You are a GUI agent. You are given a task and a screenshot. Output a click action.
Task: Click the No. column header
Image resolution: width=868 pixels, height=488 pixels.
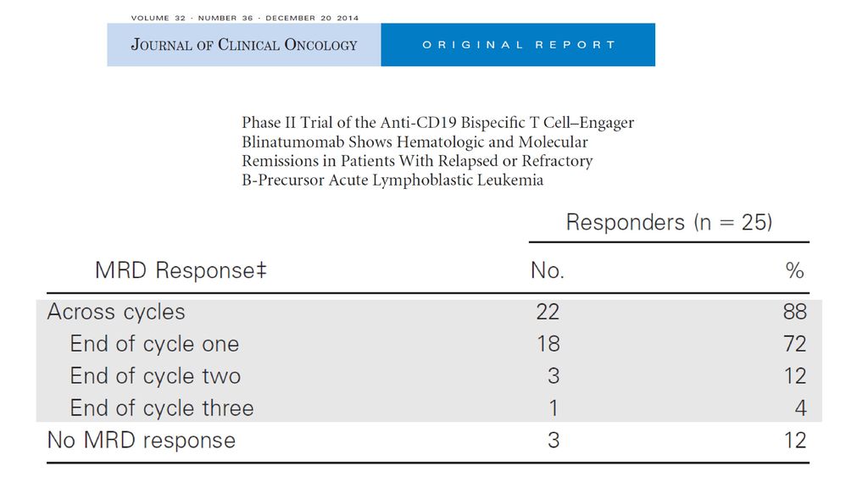[x=547, y=270]
